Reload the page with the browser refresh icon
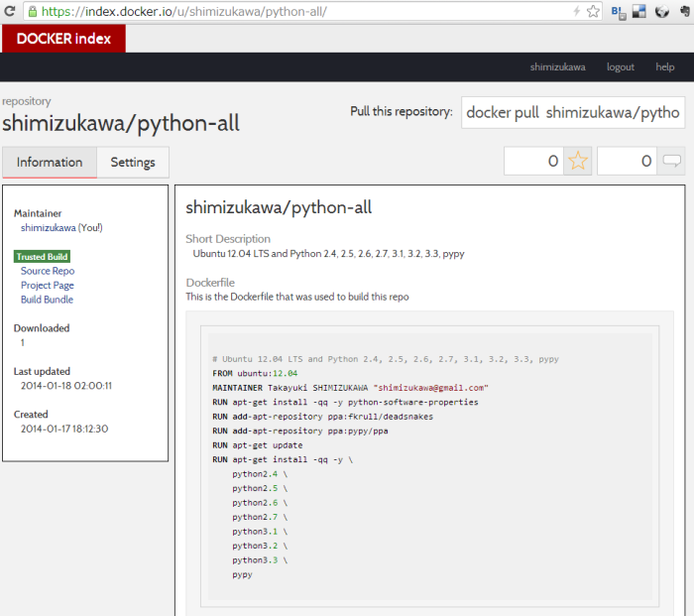694x616 pixels. point(9,11)
